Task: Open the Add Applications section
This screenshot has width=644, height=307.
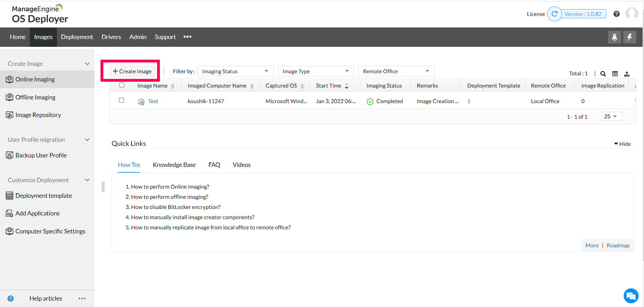Action: [x=37, y=213]
